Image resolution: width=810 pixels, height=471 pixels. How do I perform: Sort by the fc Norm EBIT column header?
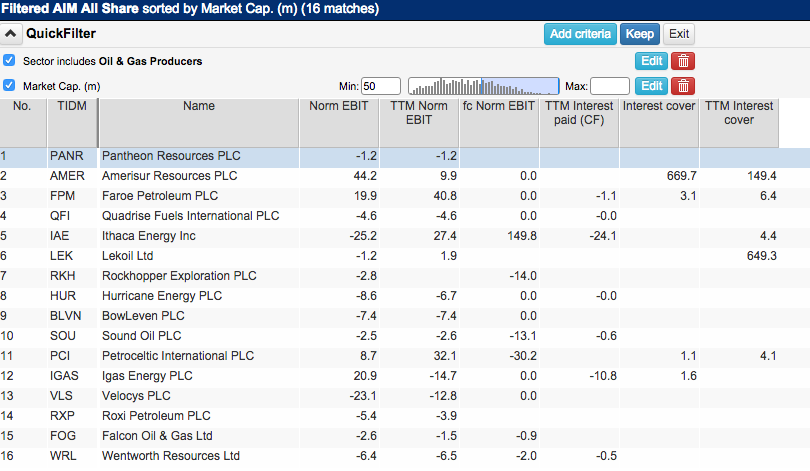click(499, 123)
